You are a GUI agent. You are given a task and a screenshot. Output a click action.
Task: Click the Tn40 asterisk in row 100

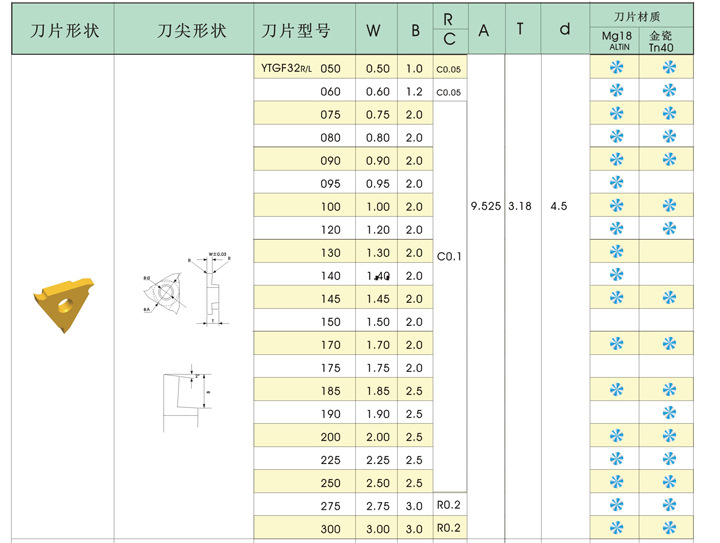tap(669, 205)
